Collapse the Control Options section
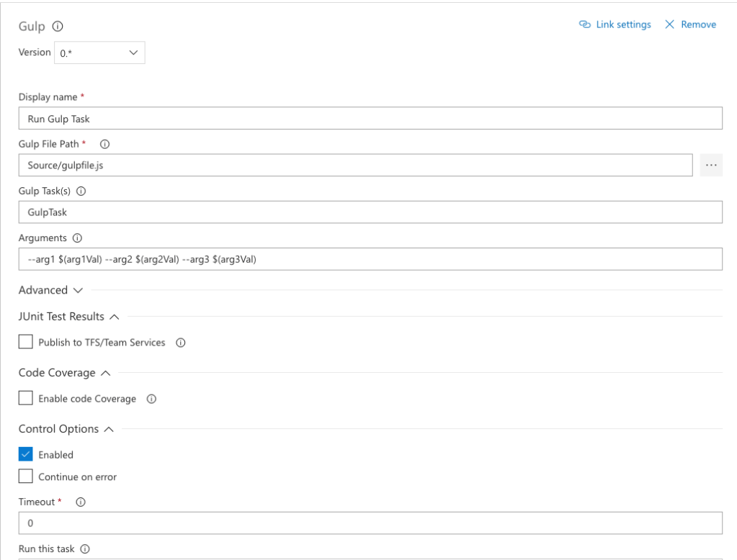Screen dimensions: 737x560 tap(110, 429)
